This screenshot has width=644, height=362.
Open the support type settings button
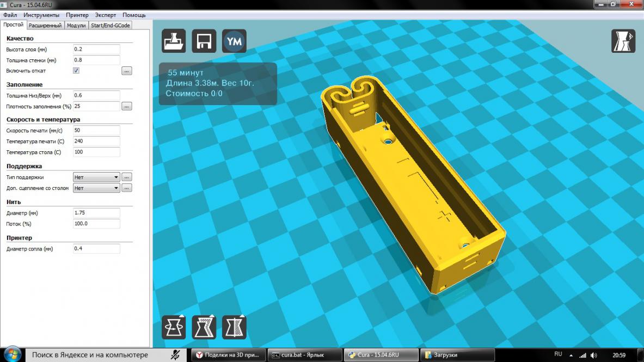coord(126,177)
